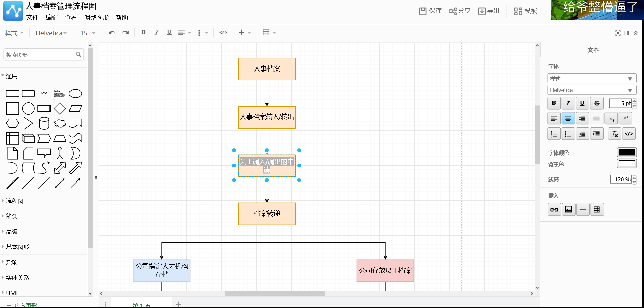Image resolution: width=644 pixels, height=308 pixels.
Task: Click the clear formatting icon
Action: 614,134
